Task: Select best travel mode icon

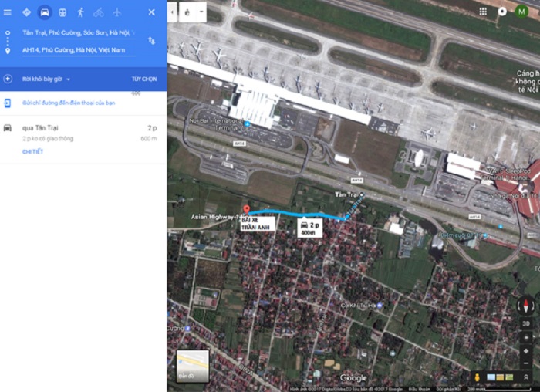Action: 26,12
